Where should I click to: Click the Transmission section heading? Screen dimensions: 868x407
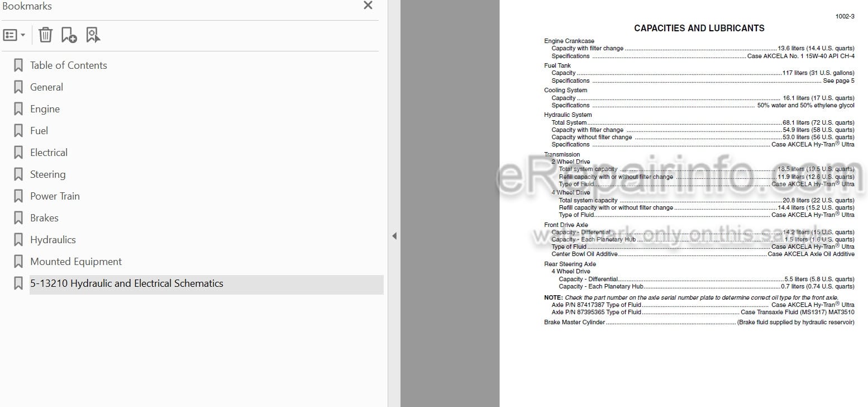pyautogui.click(x=562, y=154)
